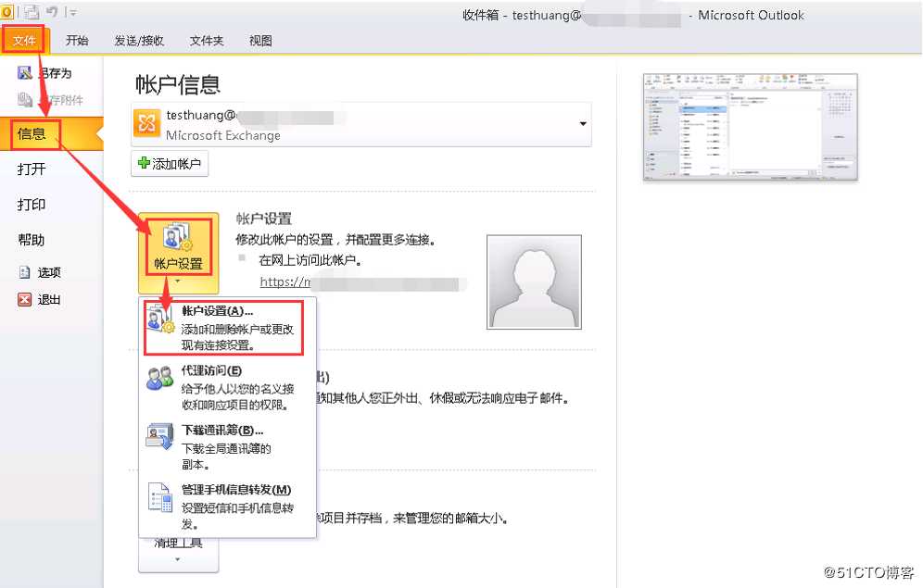Select the 文件夹 ribbon tab
This screenshot has width=923, height=588.
click(x=206, y=40)
